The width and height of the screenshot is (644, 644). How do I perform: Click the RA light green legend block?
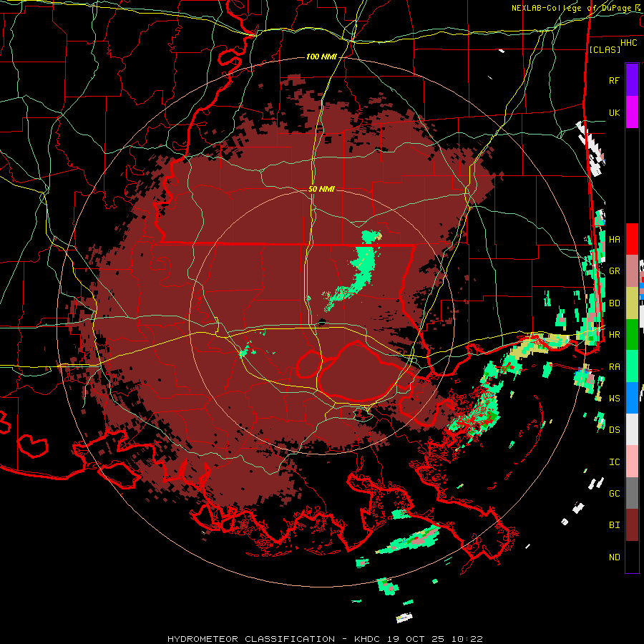pyautogui.click(x=632, y=366)
